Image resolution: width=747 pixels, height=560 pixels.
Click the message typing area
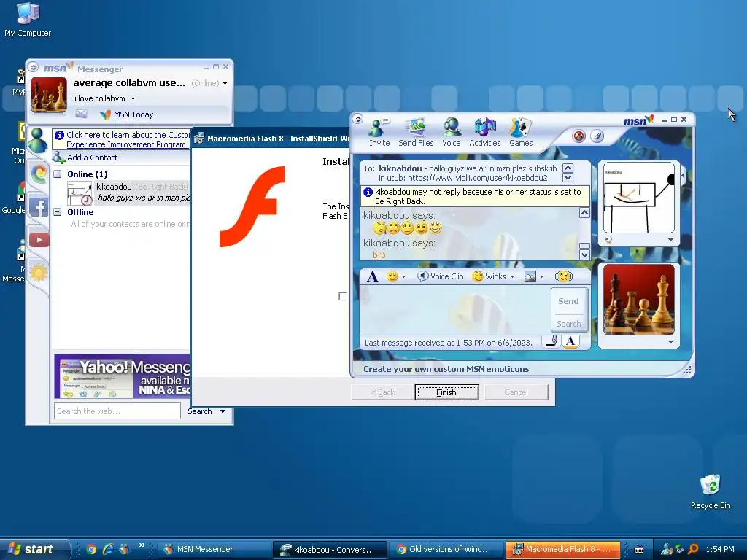click(x=455, y=309)
